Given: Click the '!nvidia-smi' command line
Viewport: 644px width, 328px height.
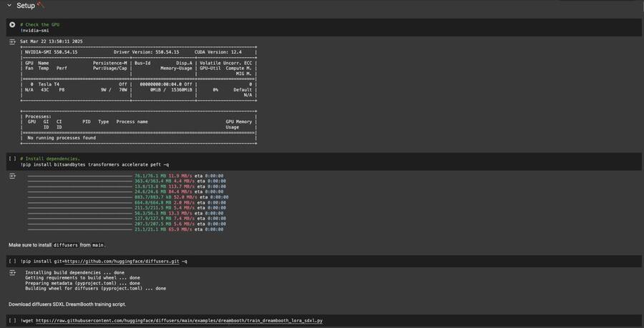Looking at the screenshot, I should pos(34,30).
